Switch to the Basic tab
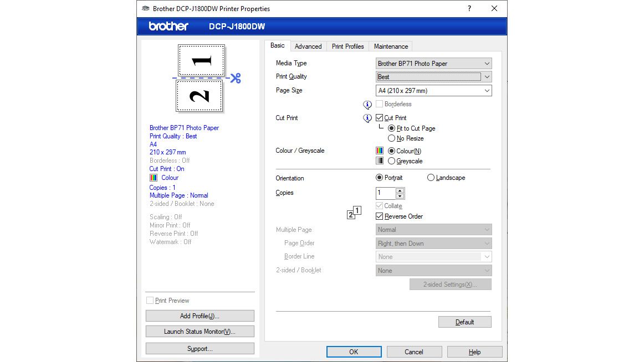644x362 pixels. [x=278, y=45]
